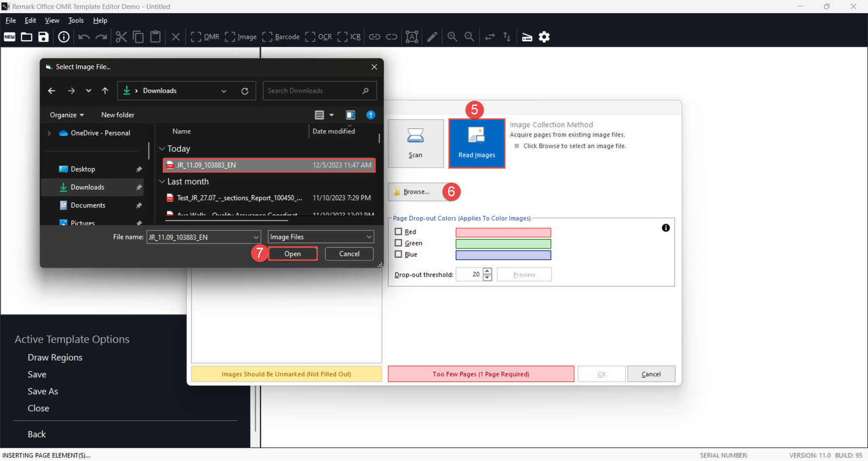The height and width of the screenshot is (461, 868).
Task: Collapse the Last month file group
Action: click(162, 182)
